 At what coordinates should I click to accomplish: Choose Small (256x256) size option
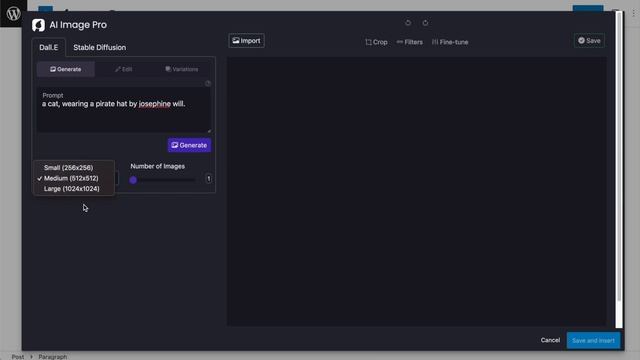74,168
